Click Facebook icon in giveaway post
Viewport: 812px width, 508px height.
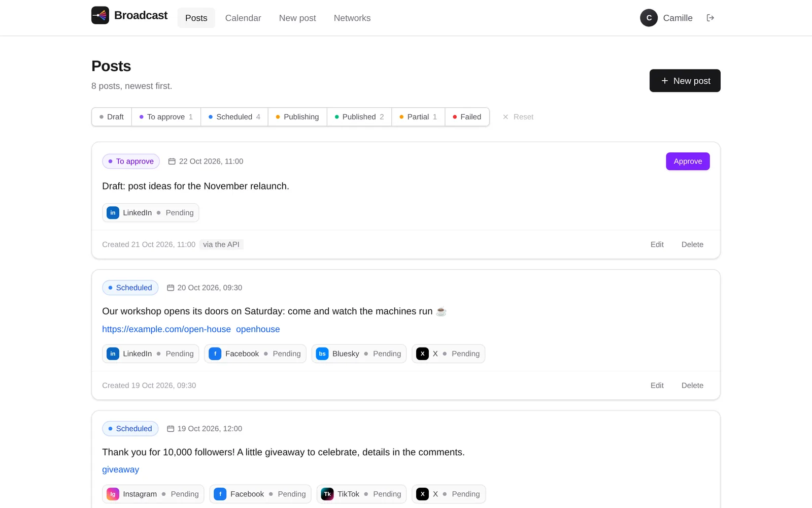coord(220,494)
